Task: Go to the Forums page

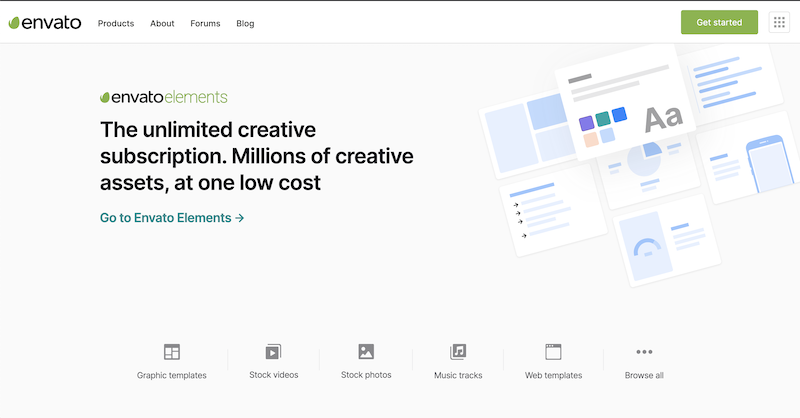Action: pos(205,23)
